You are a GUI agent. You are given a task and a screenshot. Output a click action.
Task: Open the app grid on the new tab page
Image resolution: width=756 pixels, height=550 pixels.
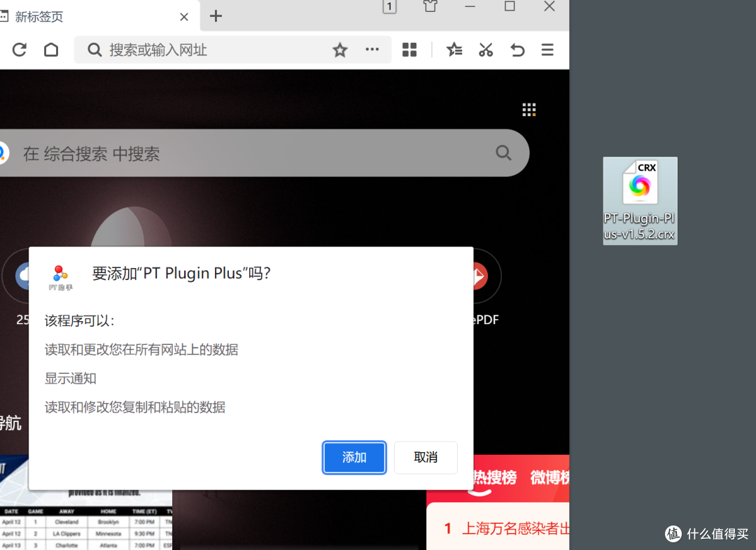[528, 109]
